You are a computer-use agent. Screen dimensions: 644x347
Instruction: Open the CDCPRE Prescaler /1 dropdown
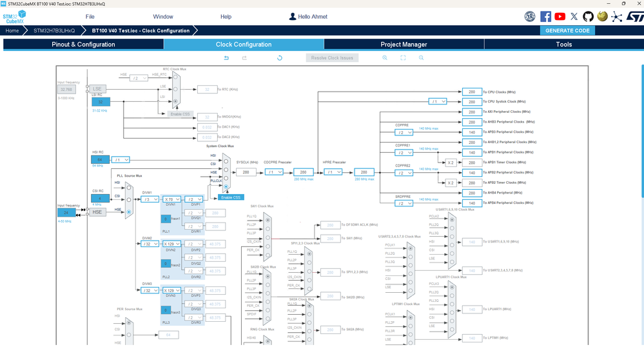pyautogui.click(x=273, y=172)
